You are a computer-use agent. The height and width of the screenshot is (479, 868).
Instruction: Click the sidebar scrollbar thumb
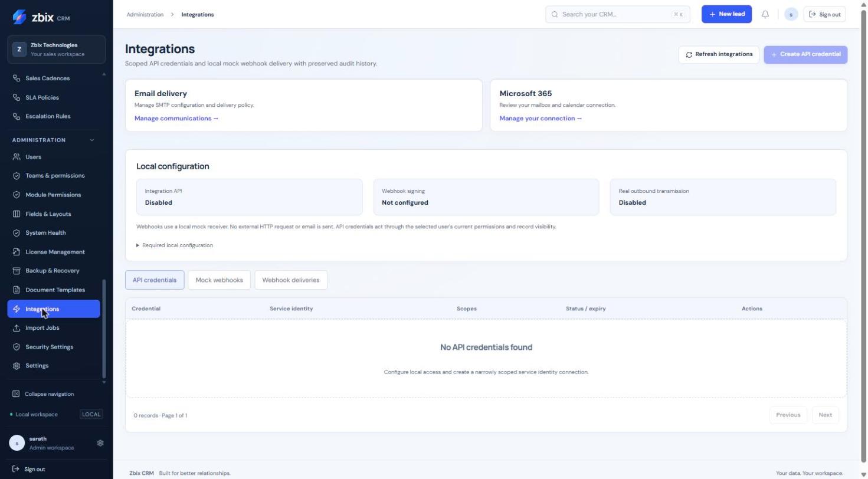coord(104,329)
